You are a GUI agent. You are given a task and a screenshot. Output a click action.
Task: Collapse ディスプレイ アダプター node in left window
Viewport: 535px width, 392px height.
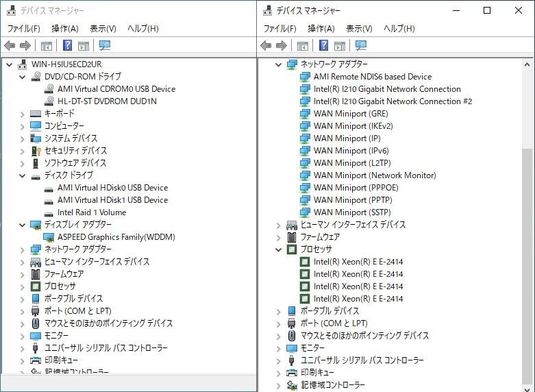pos(22,225)
